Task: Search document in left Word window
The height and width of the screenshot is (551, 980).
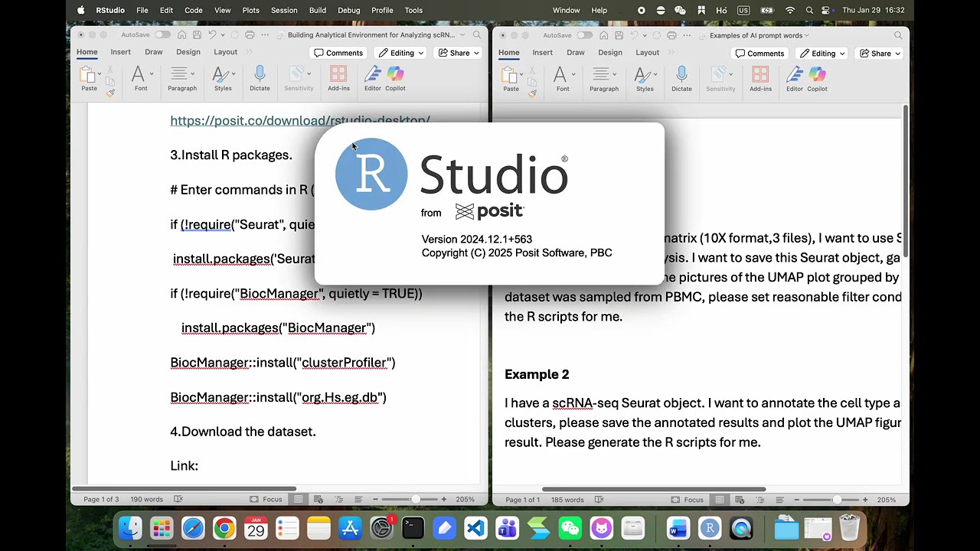Action: point(477,35)
